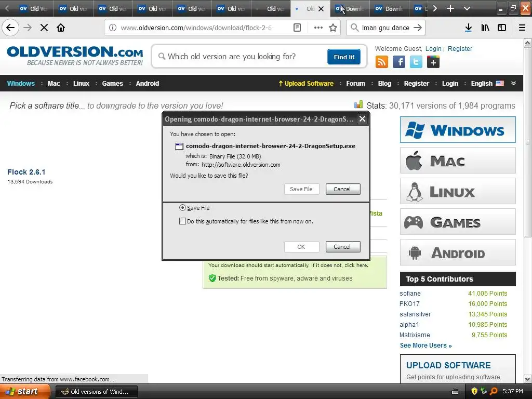Open the browser home page icon
This screenshot has height=399, width=532.
[x=61, y=28]
